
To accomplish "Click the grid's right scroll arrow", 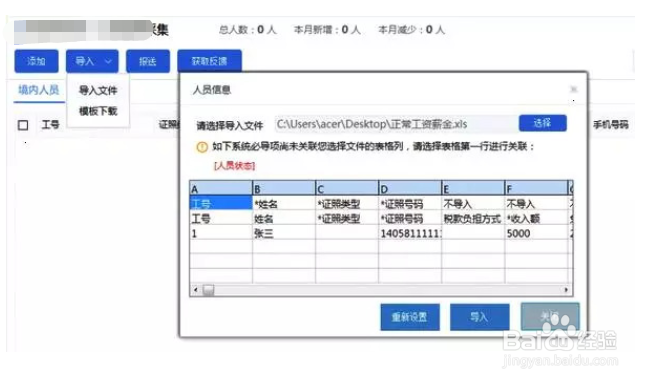I will coord(566,290).
